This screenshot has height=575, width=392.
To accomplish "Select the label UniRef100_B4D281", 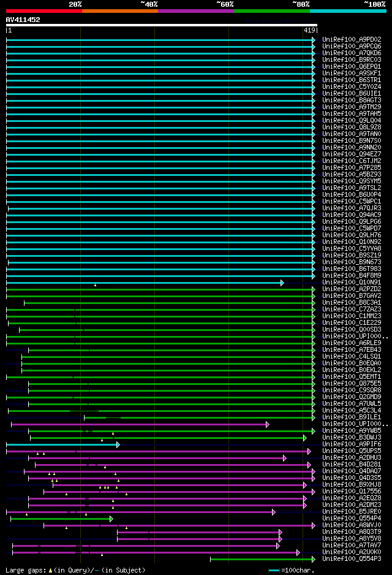I will pos(352,464).
